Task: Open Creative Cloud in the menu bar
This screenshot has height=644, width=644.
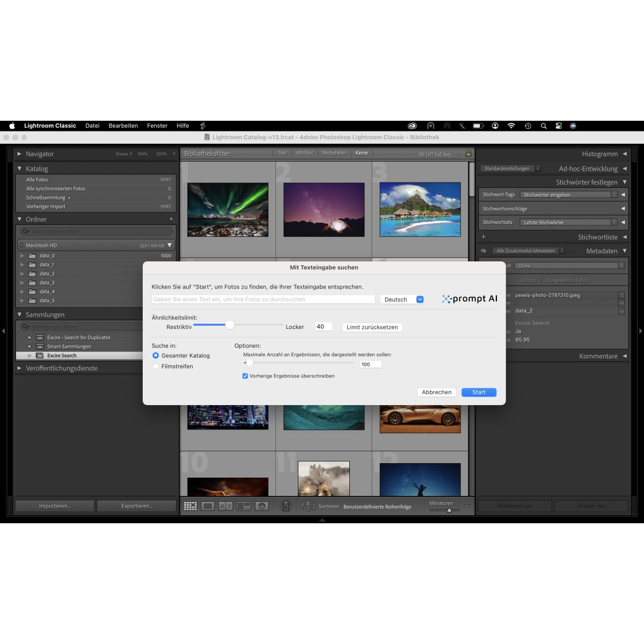Action: point(412,126)
